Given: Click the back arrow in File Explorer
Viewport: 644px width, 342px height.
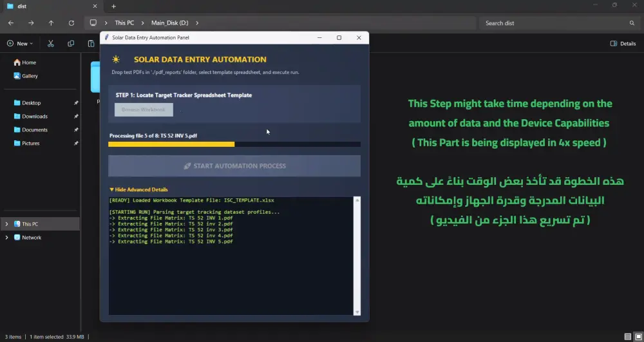Looking at the screenshot, I should coord(11,23).
